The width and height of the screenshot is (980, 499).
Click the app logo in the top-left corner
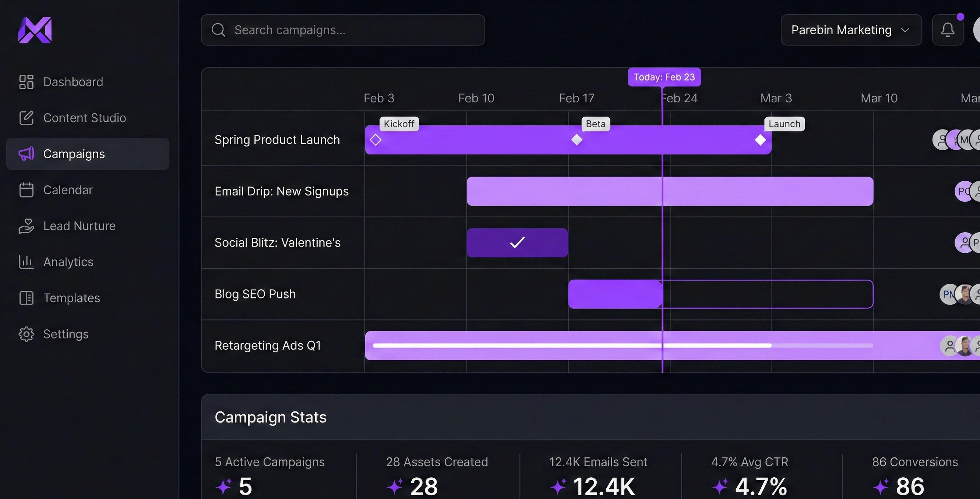35,31
